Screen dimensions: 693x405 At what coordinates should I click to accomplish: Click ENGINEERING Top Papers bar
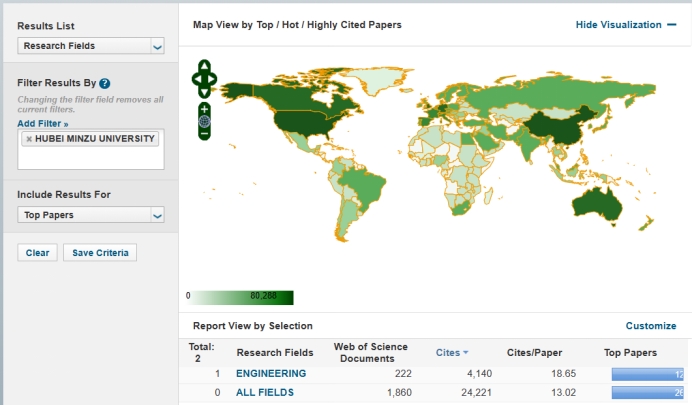pyautogui.click(x=646, y=374)
